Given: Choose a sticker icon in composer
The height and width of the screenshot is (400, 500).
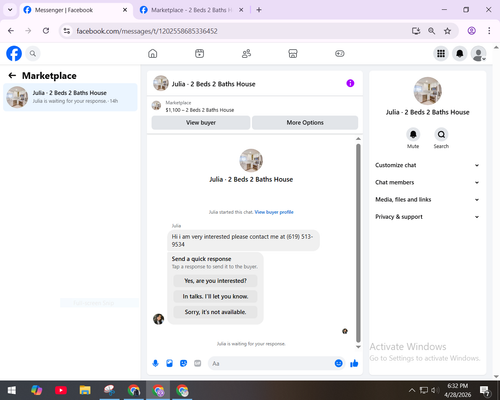Looking at the screenshot, I should [x=183, y=363].
